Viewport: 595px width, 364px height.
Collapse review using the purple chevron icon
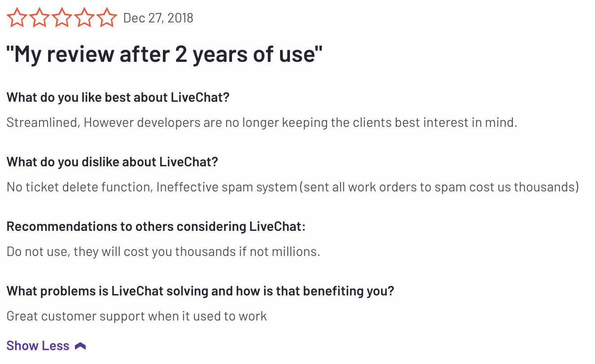(80, 346)
